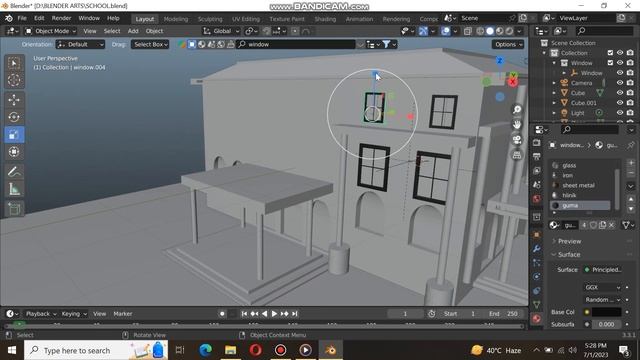Select the Rotate tool
Viewport: 640px width, 360px height.
[x=14, y=117]
